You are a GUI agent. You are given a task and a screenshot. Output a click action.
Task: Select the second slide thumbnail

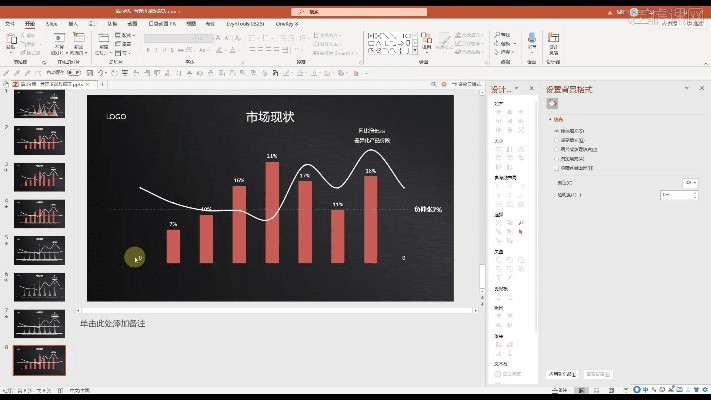click(40, 140)
